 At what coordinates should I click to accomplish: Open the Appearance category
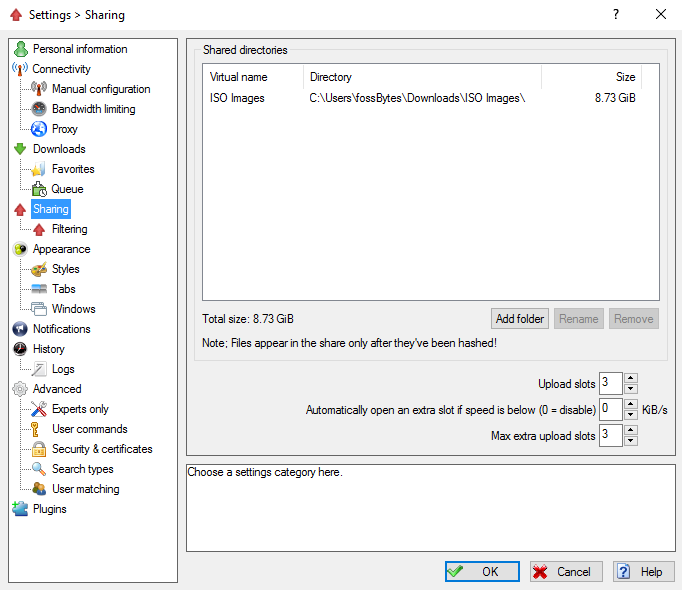(62, 249)
